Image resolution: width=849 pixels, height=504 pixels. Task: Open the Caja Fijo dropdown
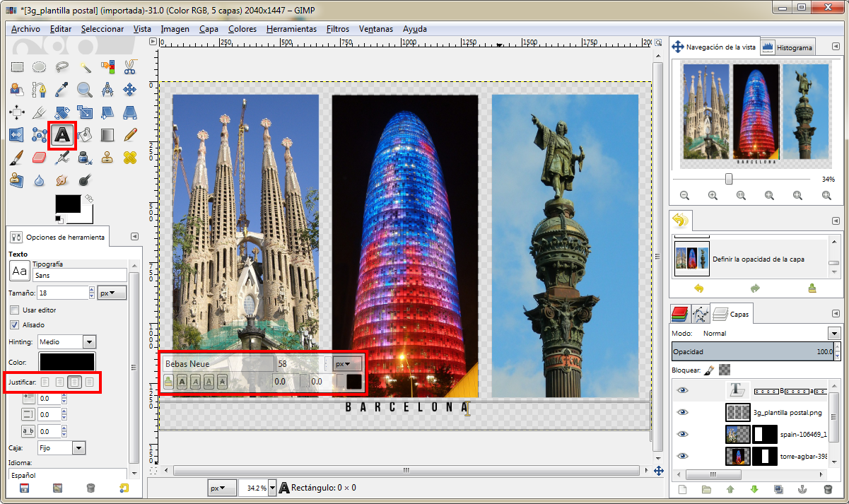pyautogui.click(x=62, y=447)
